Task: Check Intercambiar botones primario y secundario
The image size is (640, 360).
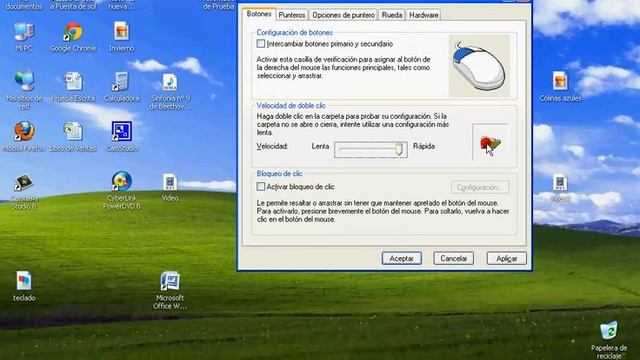Action: (x=261, y=43)
